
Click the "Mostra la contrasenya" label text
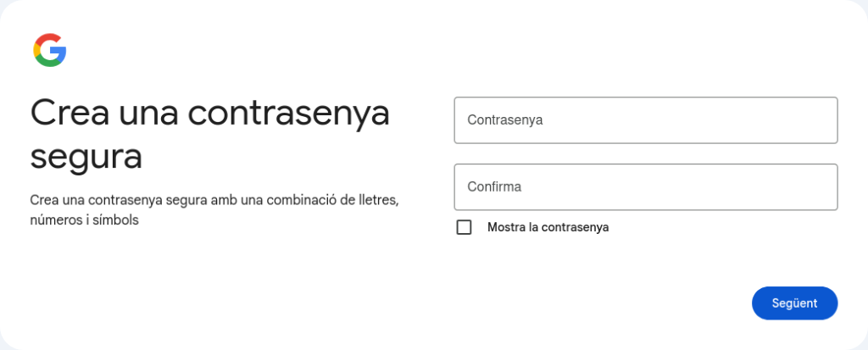click(548, 227)
